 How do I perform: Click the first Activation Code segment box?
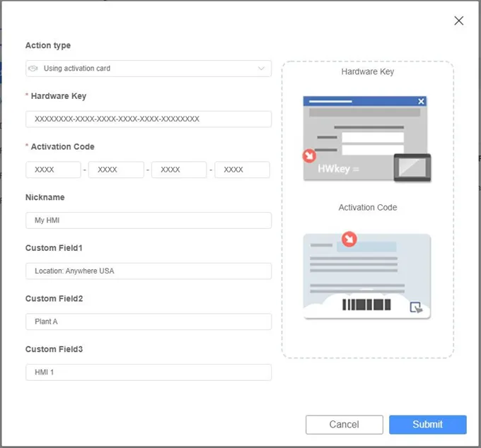[x=53, y=170]
